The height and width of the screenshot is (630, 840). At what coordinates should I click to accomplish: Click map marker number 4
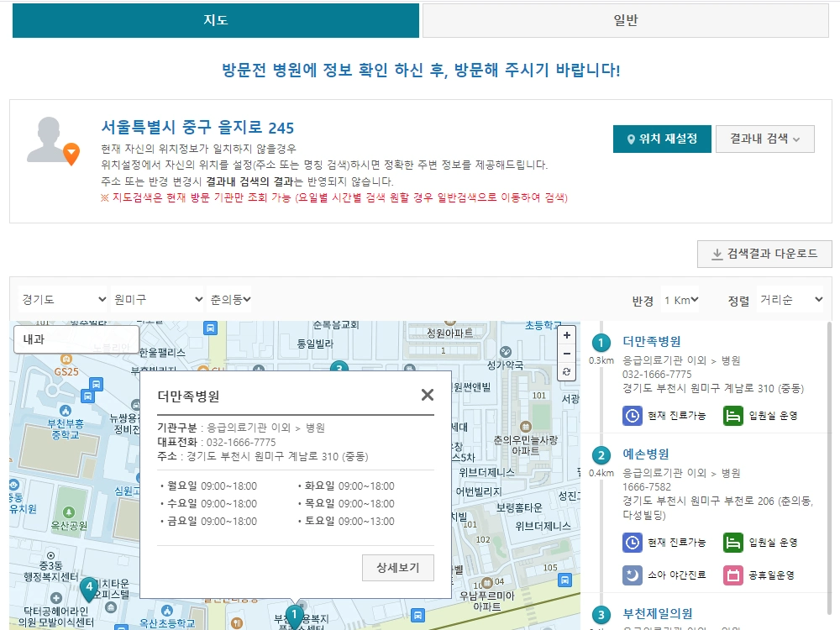coord(90,588)
